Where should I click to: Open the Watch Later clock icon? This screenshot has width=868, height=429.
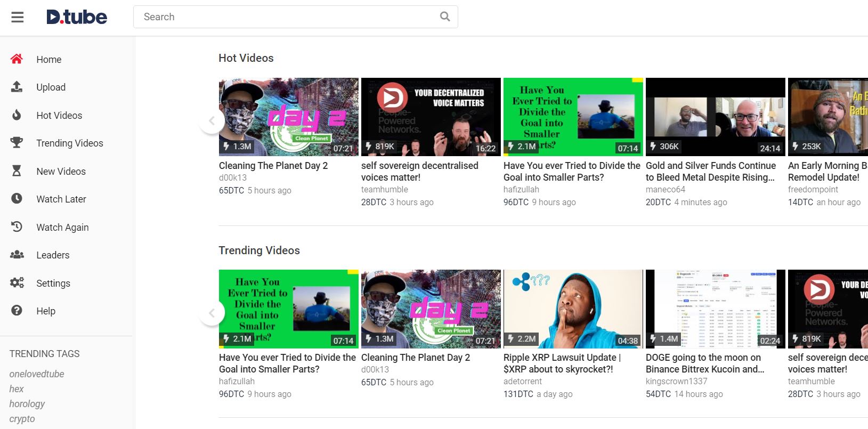click(x=17, y=199)
